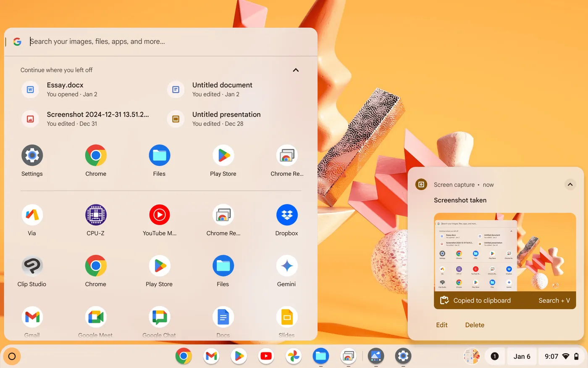Open Chrome beside Clip Studio
The width and height of the screenshot is (588, 368).
(96, 266)
